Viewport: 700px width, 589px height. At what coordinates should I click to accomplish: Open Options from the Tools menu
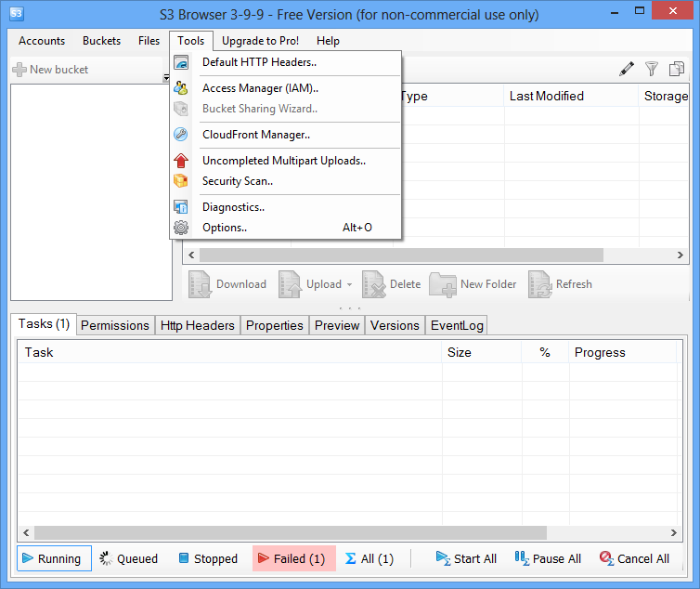point(286,228)
